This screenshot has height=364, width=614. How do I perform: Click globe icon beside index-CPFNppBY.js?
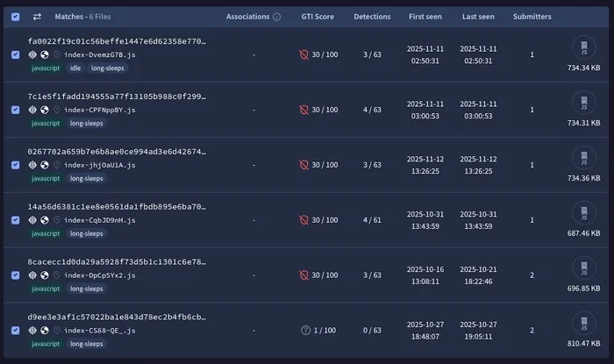tap(45, 110)
